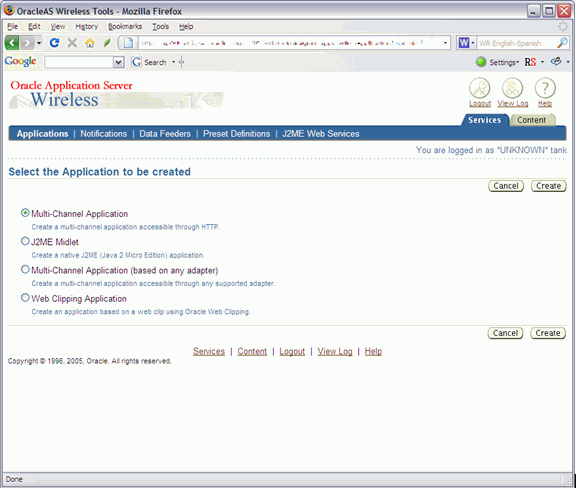
Task: Open the Google search box dropdown arrow
Action: (x=119, y=62)
